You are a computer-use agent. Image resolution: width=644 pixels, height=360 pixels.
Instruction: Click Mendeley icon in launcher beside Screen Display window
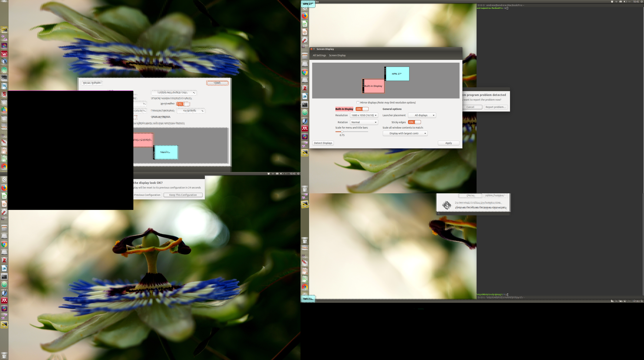click(305, 129)
